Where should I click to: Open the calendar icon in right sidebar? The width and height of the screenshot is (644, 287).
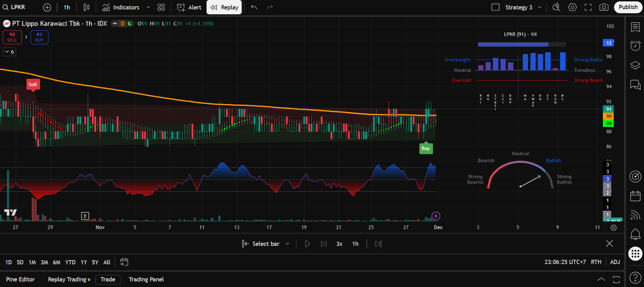click(635, 196)
